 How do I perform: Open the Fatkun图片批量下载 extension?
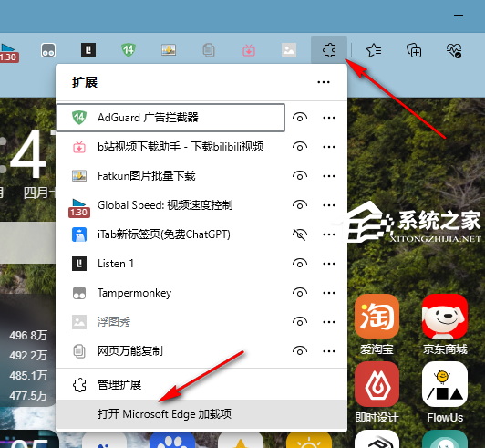click(170, 176)
